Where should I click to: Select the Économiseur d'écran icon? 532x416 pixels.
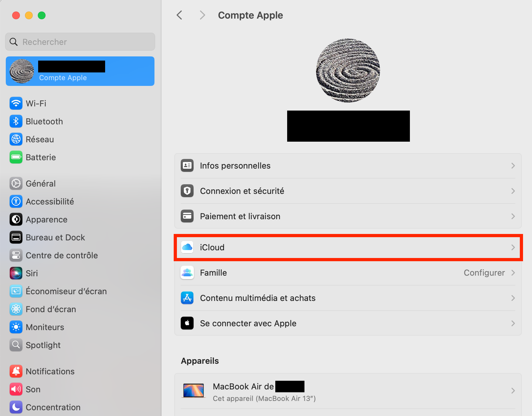(16, 291)
